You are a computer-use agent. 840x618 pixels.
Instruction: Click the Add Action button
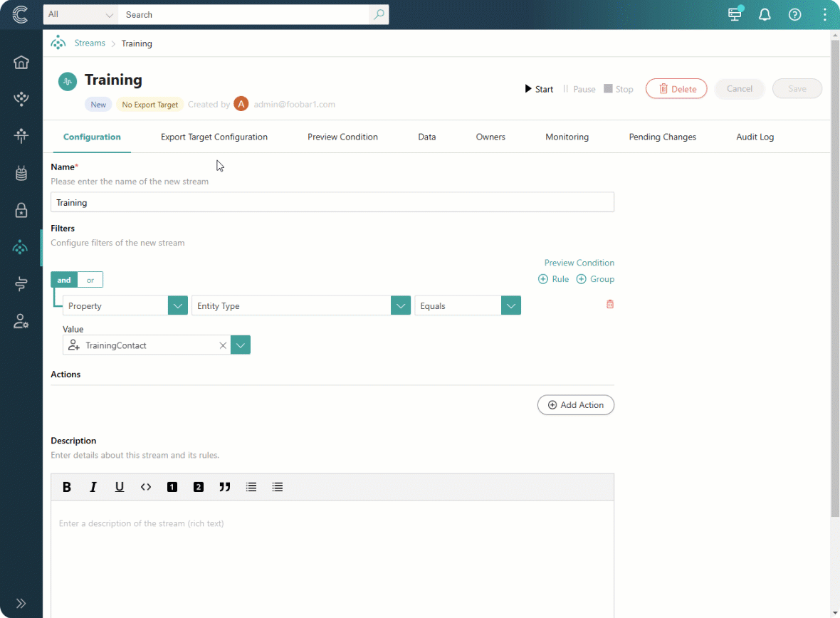click(575, 405)
